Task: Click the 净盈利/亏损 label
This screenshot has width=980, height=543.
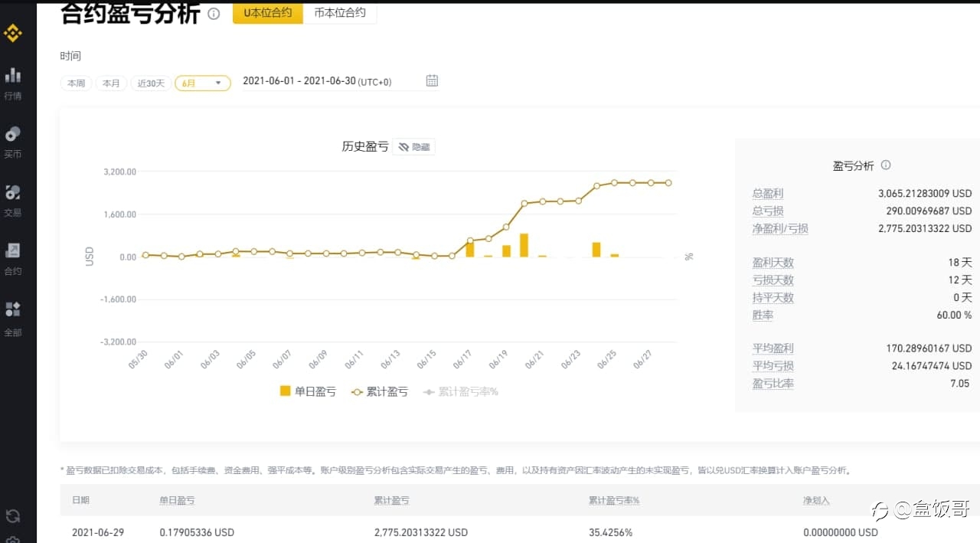Action: 780,228
